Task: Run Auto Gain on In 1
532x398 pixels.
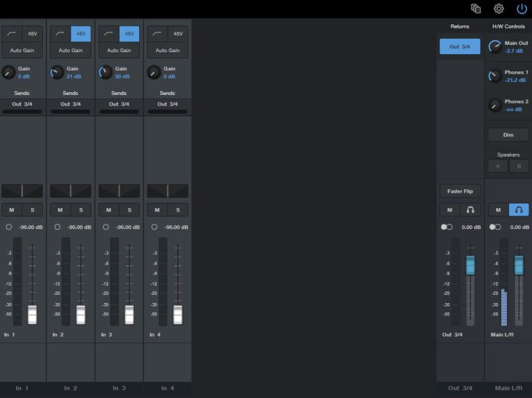Action: pos(22,50)
